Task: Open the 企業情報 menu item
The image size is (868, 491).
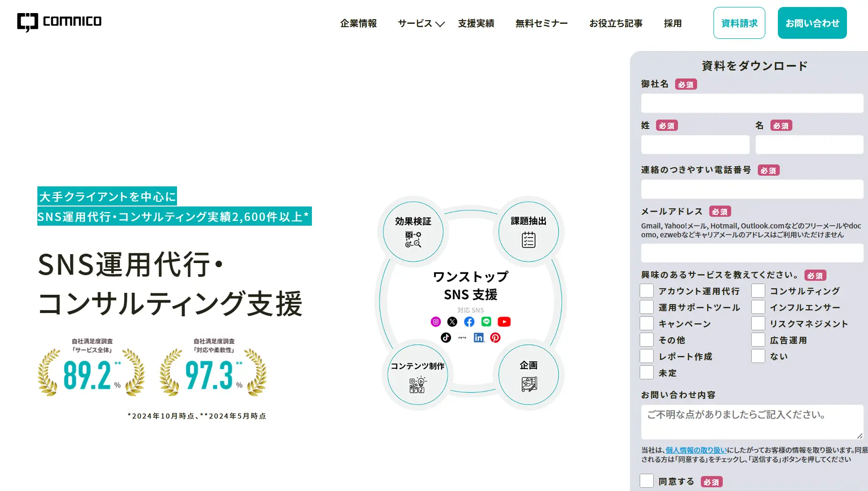Action: 358,23
